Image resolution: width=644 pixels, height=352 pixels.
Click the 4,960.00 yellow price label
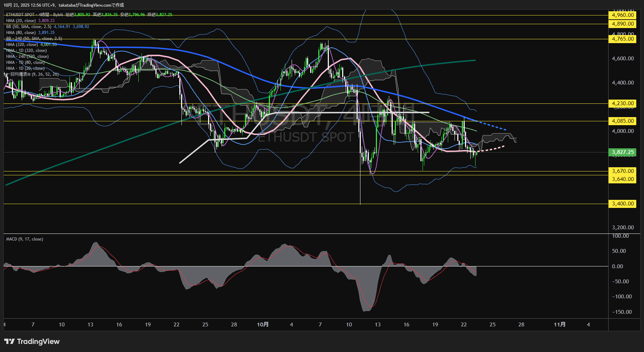pos(623,15)
